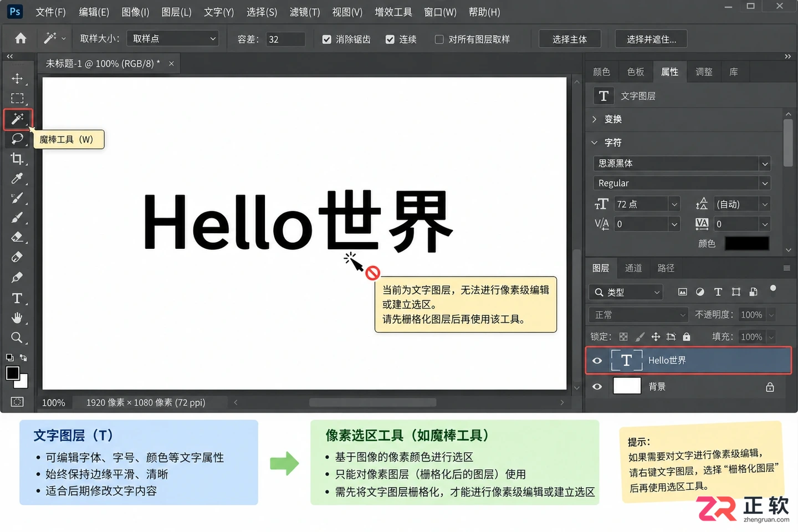
Task: Select the Crop tool
Action: (x=17, y=158)
